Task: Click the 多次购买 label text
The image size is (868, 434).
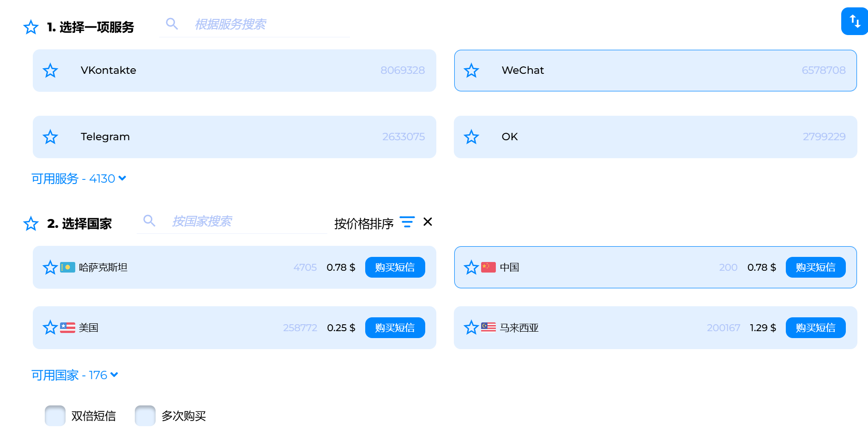Action: [184, 416]
